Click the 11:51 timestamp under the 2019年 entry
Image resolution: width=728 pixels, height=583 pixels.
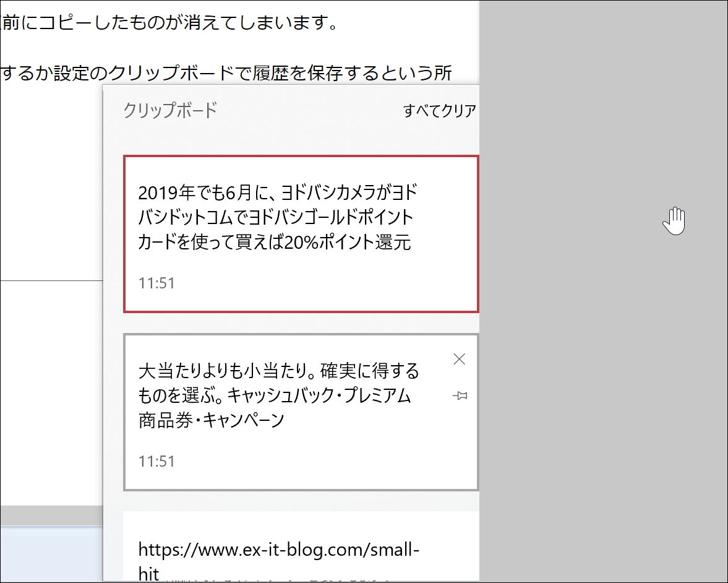[x=157, y=283]
